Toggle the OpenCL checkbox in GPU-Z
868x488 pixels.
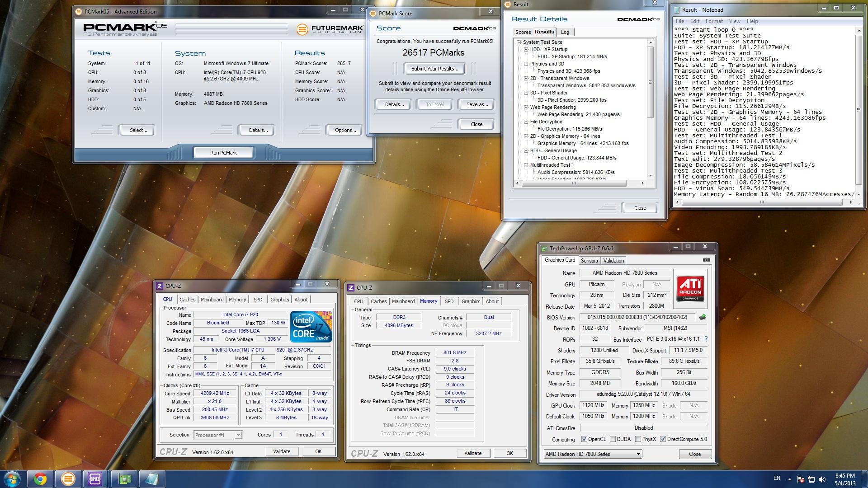pyautogui.click(x=584, y=439)
